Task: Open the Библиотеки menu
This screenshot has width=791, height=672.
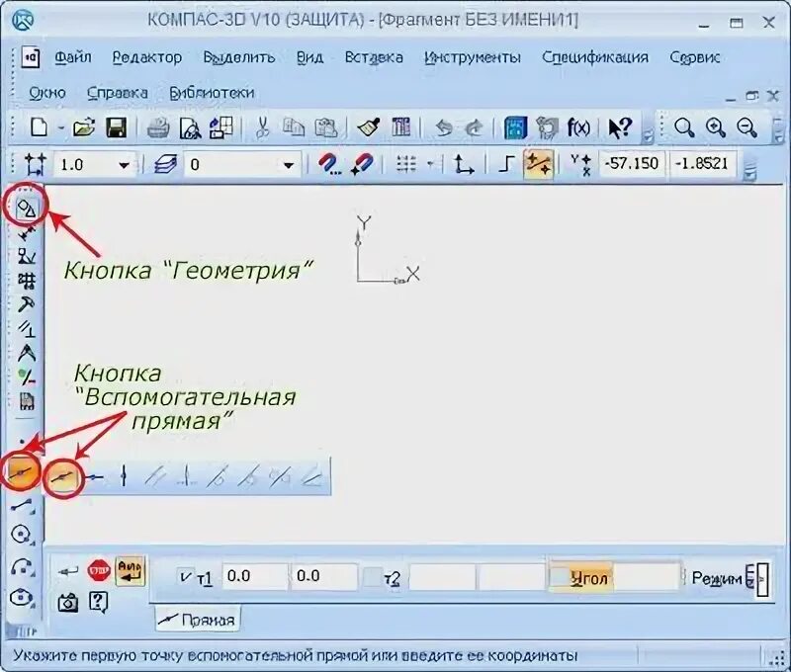Action: (212, 93)
